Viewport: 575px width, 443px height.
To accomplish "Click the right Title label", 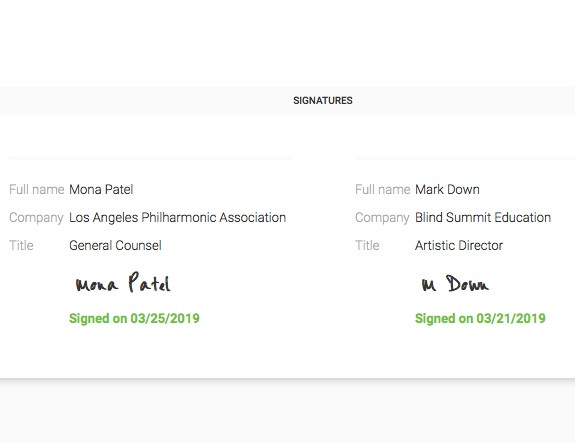I will [x=367, y=245].
